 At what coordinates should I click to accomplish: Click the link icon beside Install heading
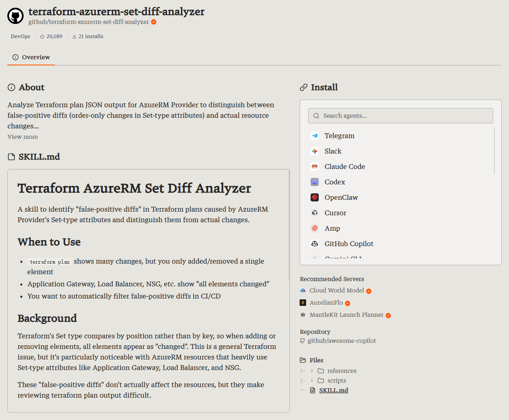coord(304,87)
